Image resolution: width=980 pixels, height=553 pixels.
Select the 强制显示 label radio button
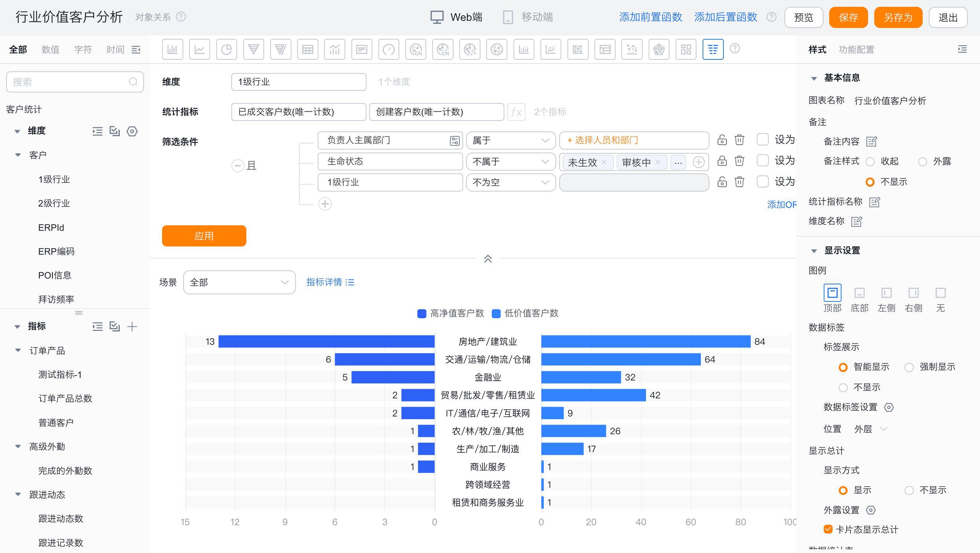(x=909, y=367)
